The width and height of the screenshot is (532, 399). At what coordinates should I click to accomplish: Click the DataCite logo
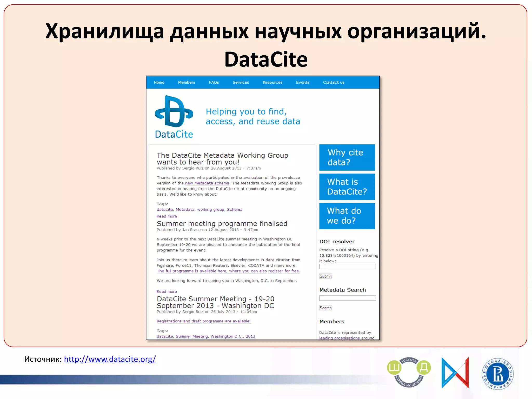pos(174,117)
